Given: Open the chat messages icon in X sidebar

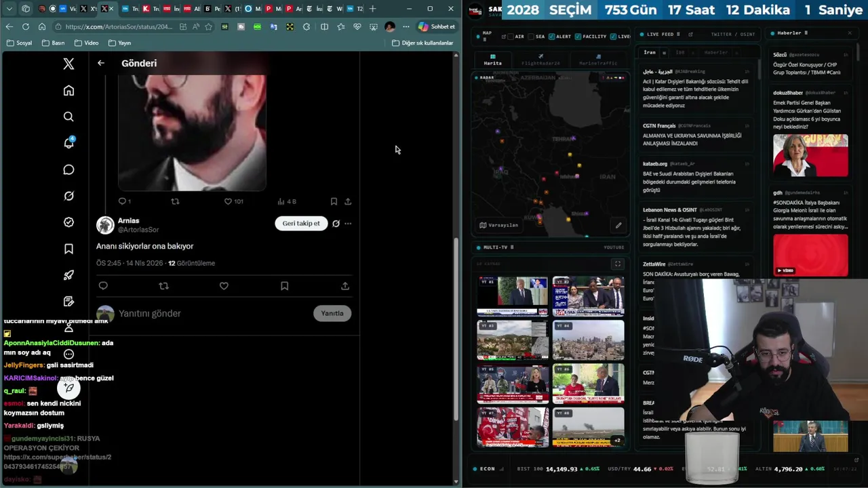Looking at the screenshot, I should (x=68, y=169).
